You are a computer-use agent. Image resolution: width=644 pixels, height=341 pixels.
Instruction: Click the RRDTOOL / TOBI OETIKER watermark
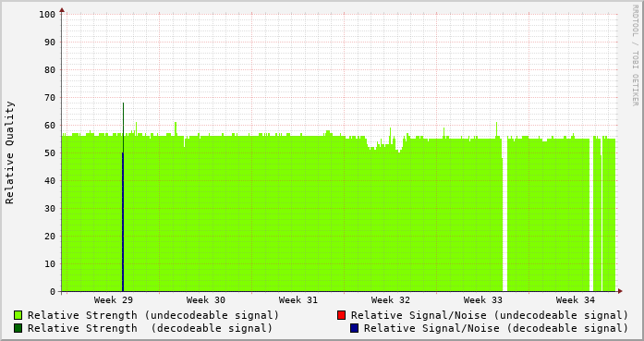(635, 55)
